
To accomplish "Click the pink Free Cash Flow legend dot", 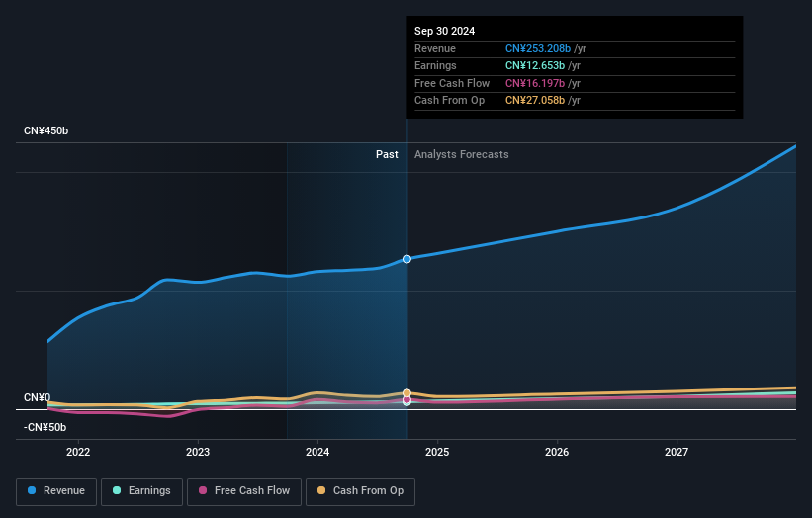I will click(203, 490).
